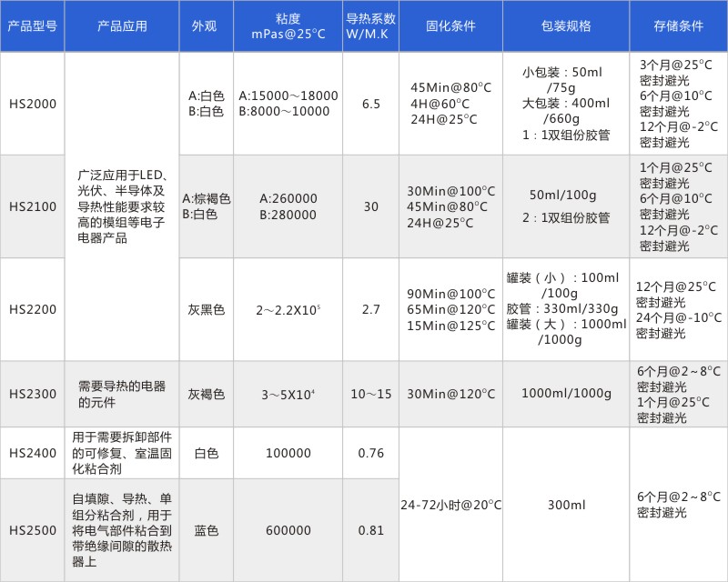Click the HS2200 product model cell
This screenshot has height=582, width=728.
point(32,309)
